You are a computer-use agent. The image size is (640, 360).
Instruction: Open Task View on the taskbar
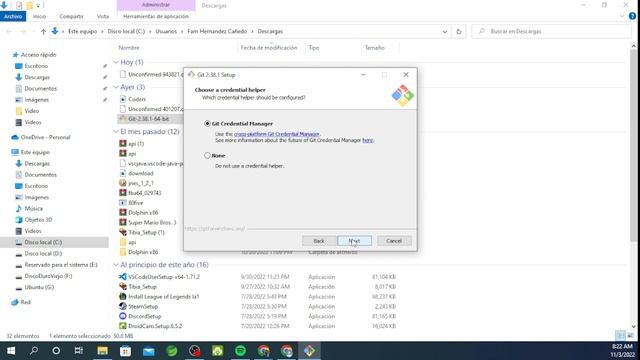[79, 351]
